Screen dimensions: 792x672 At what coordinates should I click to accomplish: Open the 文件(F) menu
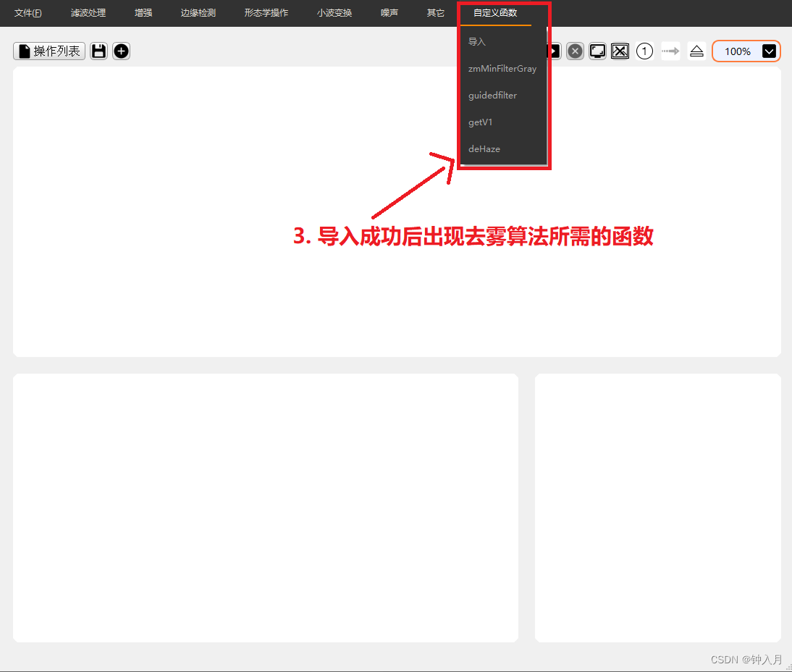[x=28, y=12]
